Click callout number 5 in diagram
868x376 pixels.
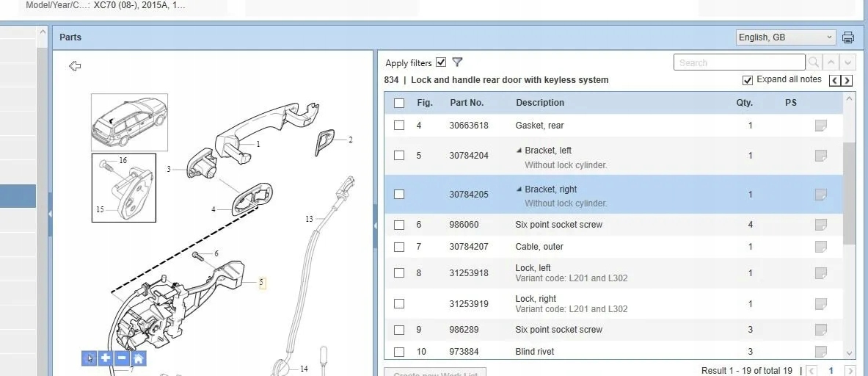click(261, 283)
